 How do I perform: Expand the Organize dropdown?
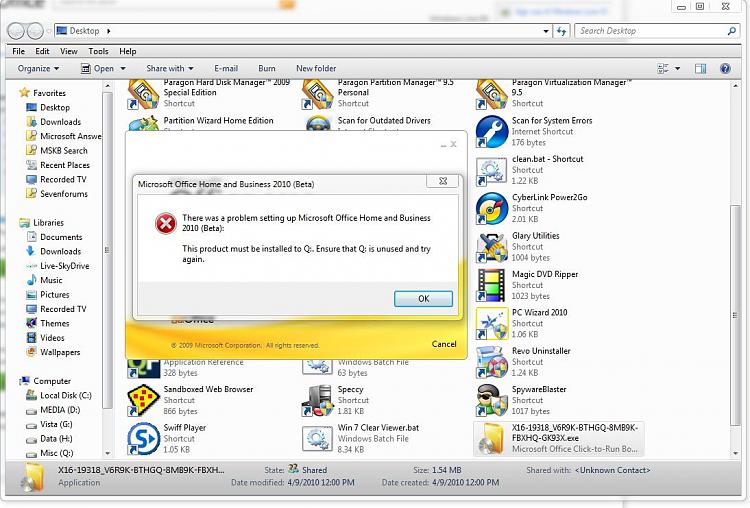point(38,68)
